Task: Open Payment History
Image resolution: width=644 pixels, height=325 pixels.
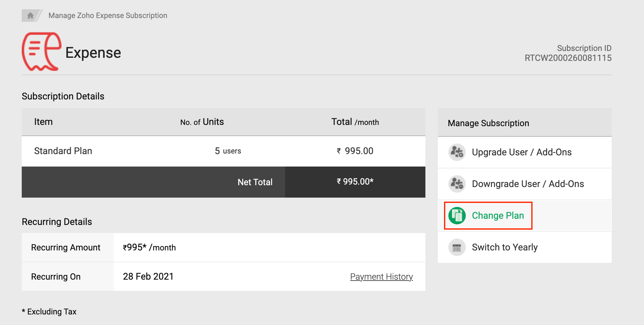Action: point(381,276)
